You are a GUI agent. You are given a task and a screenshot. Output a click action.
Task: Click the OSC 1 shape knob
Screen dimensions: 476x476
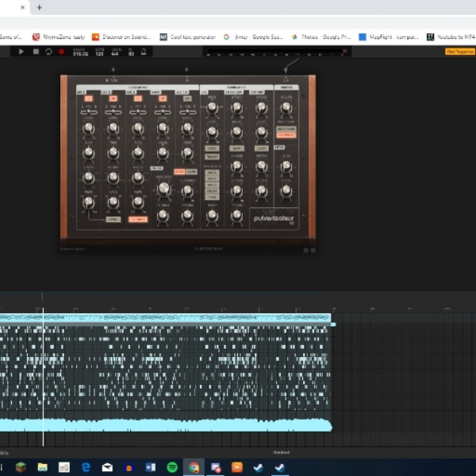point(89,202)
